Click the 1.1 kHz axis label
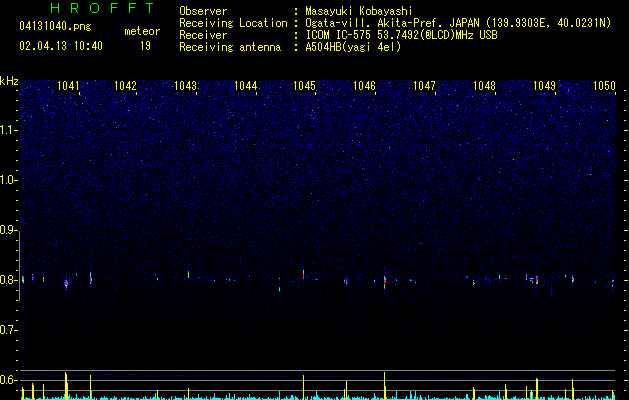The image size is (629, 400). [8, 130]
